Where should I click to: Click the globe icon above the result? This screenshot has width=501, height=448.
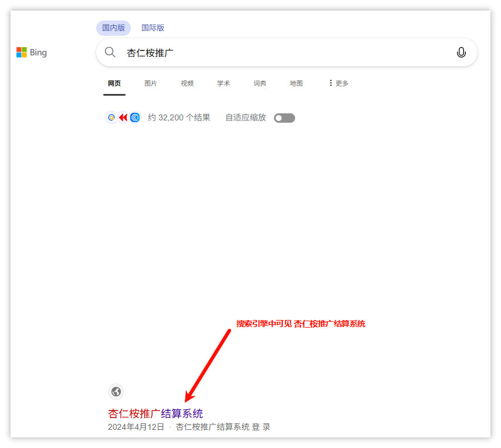pyautogui.click(x=116, y=392)
